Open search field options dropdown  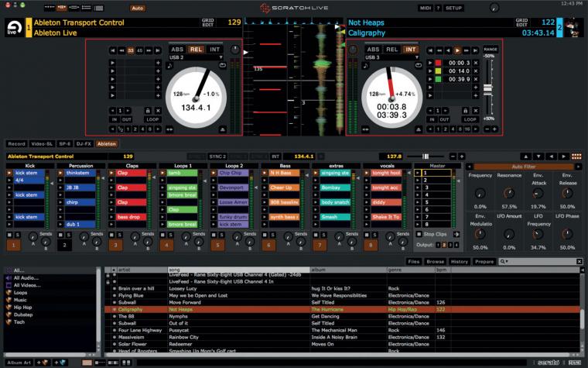pos(504,262)
